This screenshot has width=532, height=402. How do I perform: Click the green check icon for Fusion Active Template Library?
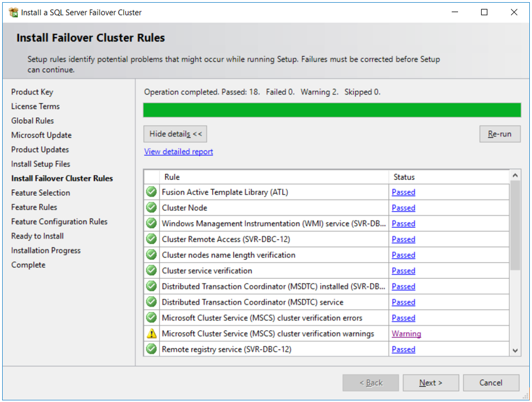tap(151, 192)
